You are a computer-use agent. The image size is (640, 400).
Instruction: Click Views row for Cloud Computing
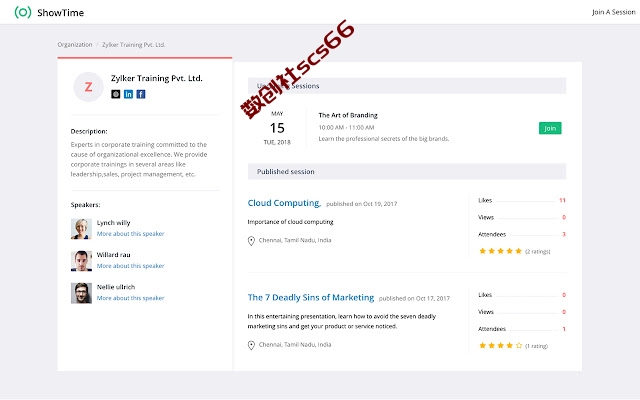(522, 217)
